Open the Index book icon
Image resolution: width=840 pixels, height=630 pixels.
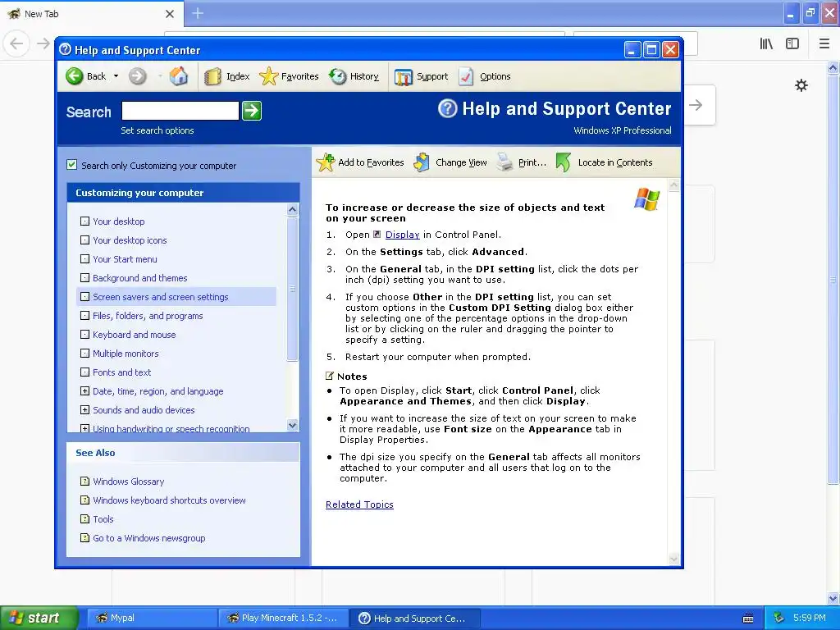coord(212,76)
